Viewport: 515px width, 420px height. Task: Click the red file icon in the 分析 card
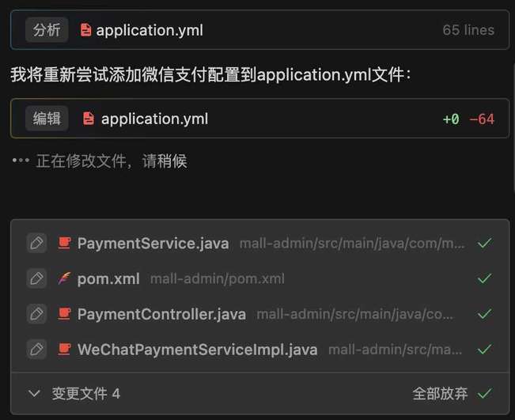click(x=85, y=30)
